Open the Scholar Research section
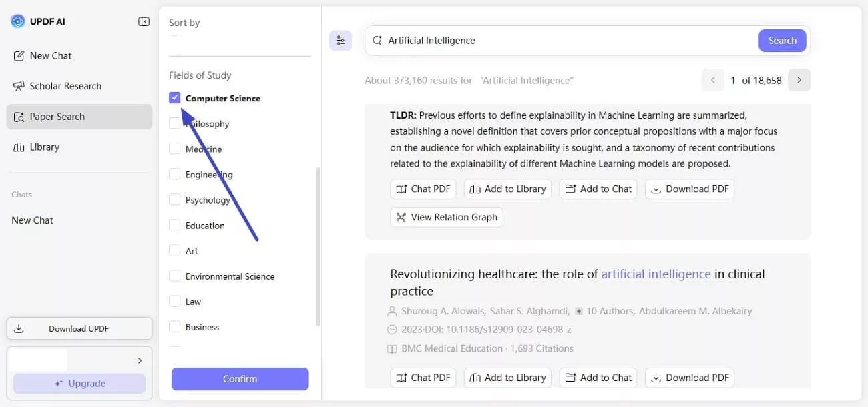 [65, 86]
